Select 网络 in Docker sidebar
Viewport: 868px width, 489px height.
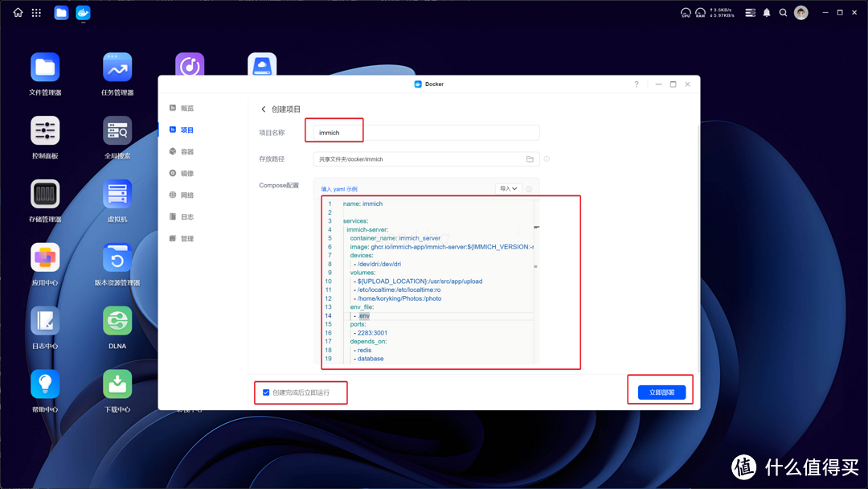[187, 195]
